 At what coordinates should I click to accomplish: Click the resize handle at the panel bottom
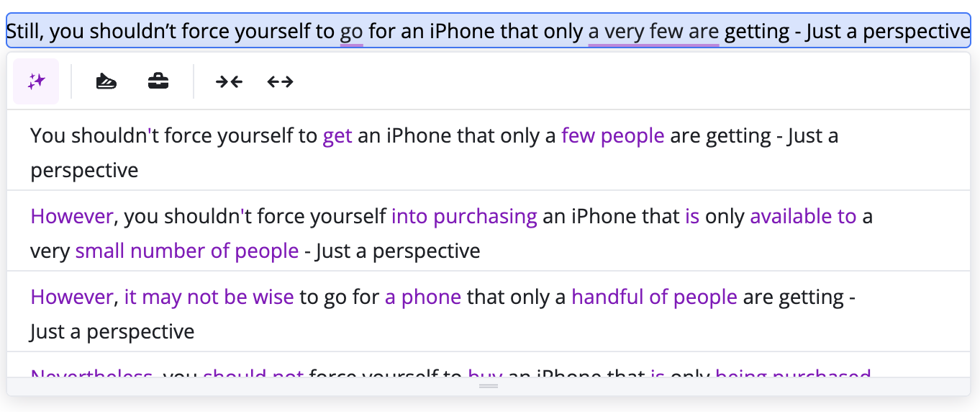[489, 387]
